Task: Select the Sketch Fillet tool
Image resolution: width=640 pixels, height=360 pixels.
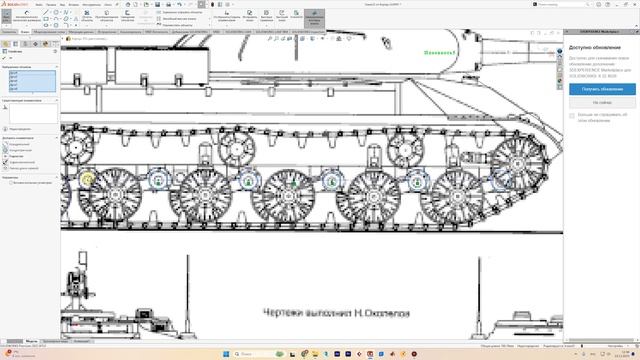Action: pyautogui.click(x=66, y=25)
